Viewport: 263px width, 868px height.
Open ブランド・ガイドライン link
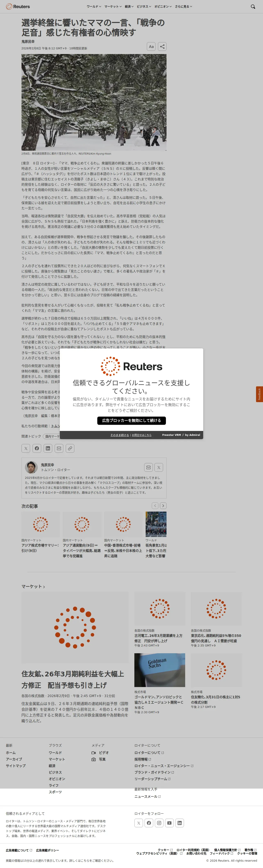click(x=154, y=772)
